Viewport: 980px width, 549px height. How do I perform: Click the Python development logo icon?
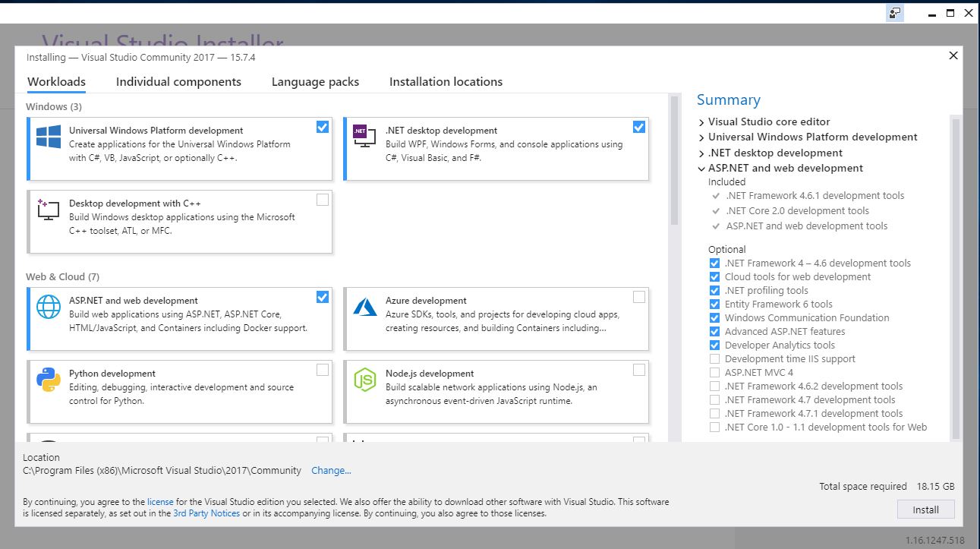coord(49,380)
